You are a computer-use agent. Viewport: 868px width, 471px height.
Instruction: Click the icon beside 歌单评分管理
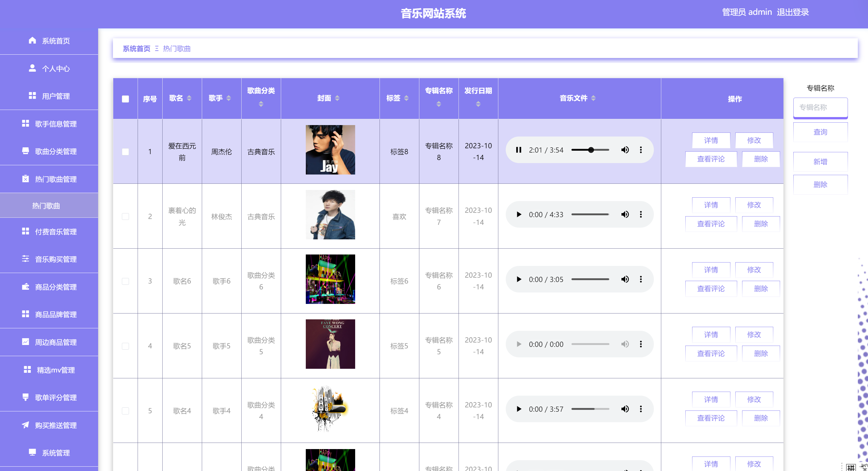26,397
